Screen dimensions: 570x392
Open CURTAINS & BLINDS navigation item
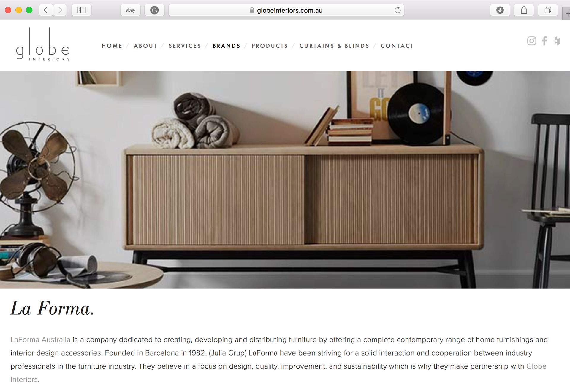click(x=335, y=46)
